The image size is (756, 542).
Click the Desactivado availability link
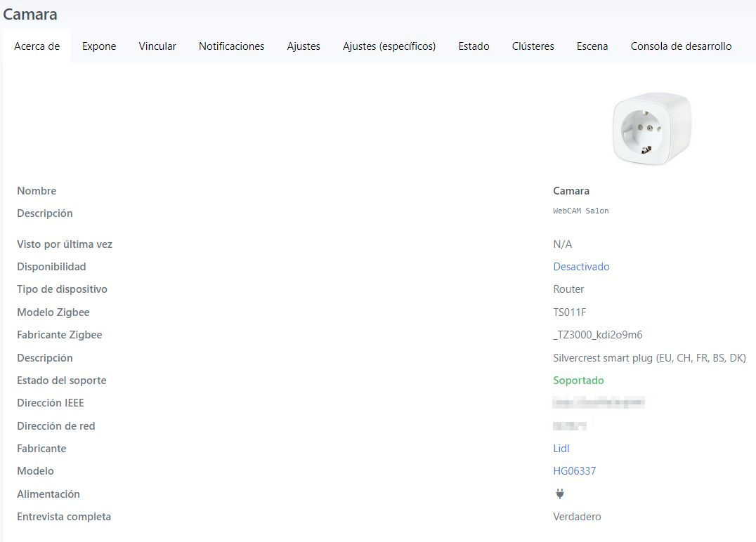click(x=581, y=267)
